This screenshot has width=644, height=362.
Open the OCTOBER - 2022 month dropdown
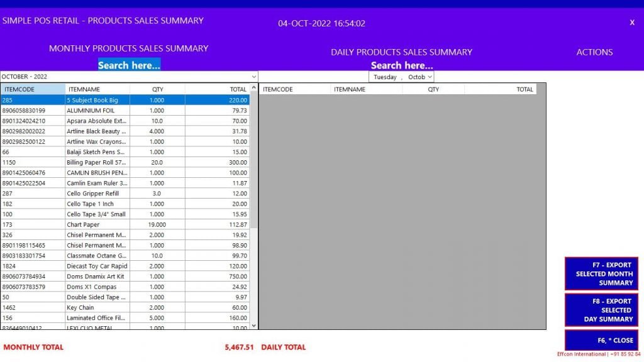pyautogui.click(x=255, y=76)
